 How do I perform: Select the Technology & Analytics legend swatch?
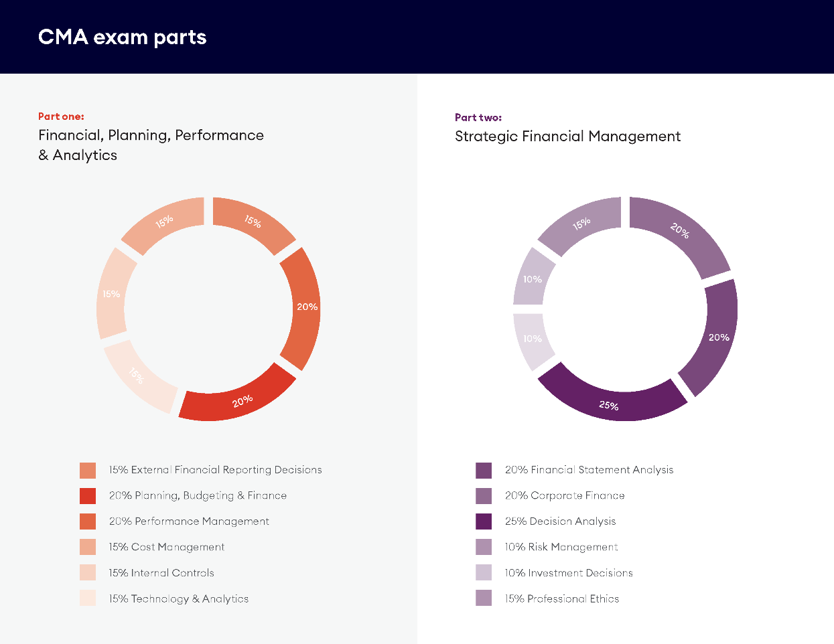[x=88, y=598]
